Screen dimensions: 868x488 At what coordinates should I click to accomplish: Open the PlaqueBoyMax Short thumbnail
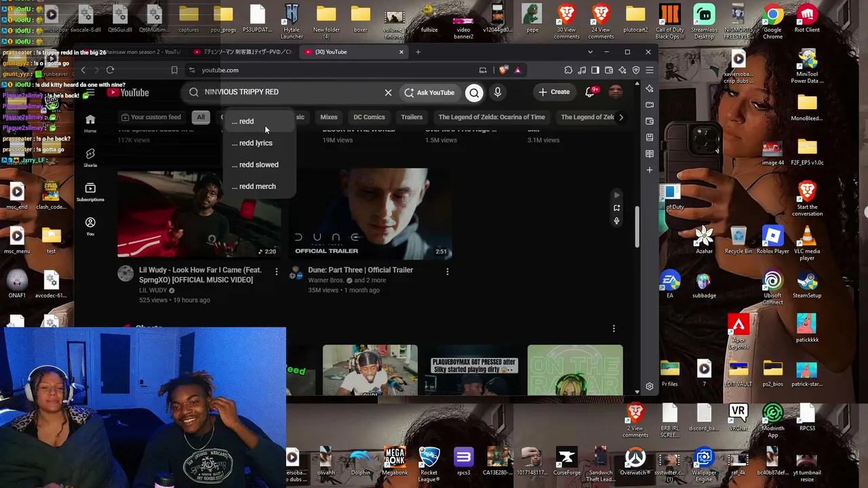pyautogui.click(x=473, y=369)
